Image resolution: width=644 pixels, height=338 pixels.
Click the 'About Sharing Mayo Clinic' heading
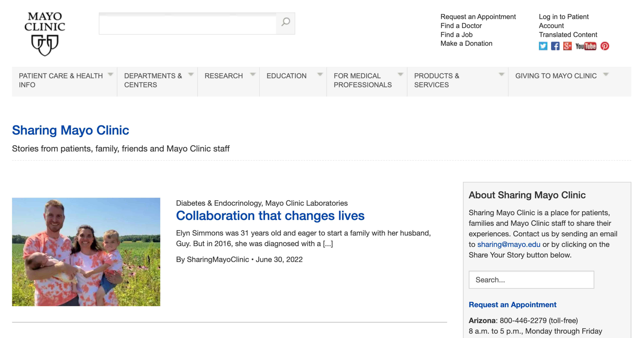pos(527,195)
